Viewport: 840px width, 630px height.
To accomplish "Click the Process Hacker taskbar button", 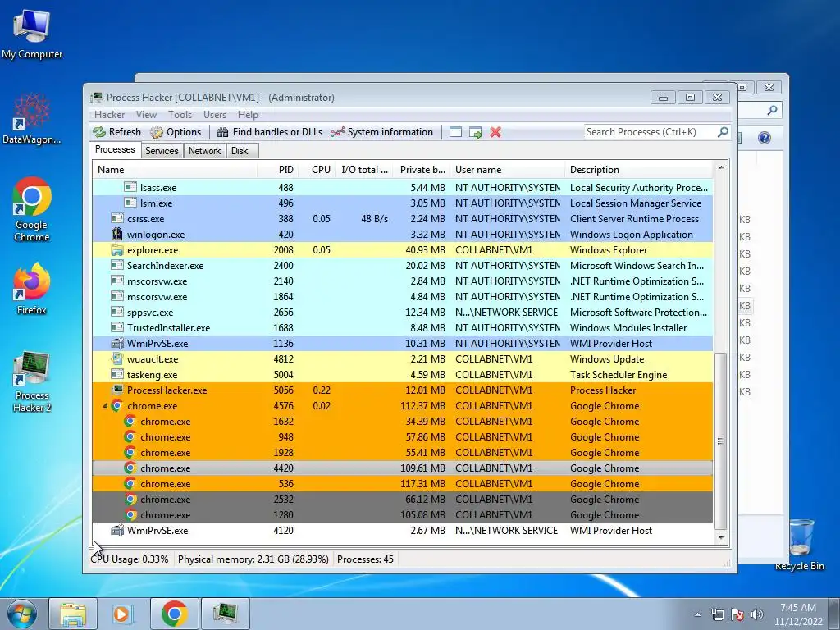I will [x=225, y=614].
